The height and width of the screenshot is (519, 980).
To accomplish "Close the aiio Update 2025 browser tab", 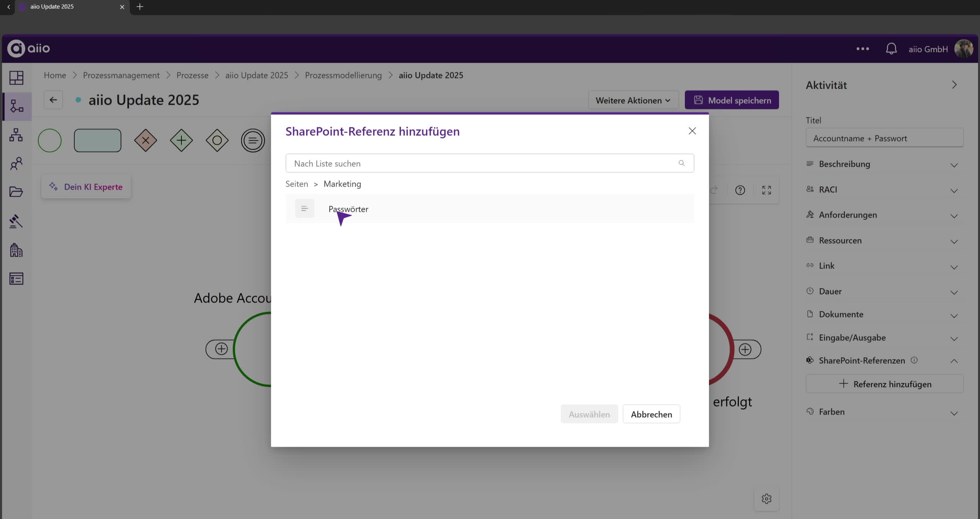I will tap(122, 7).
